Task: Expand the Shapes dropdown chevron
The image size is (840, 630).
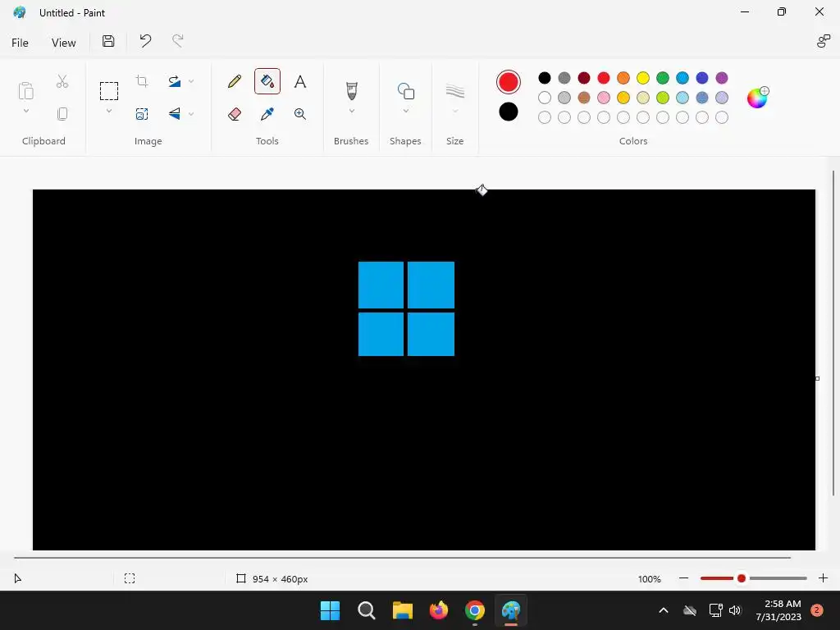Action: coord(405,111)
